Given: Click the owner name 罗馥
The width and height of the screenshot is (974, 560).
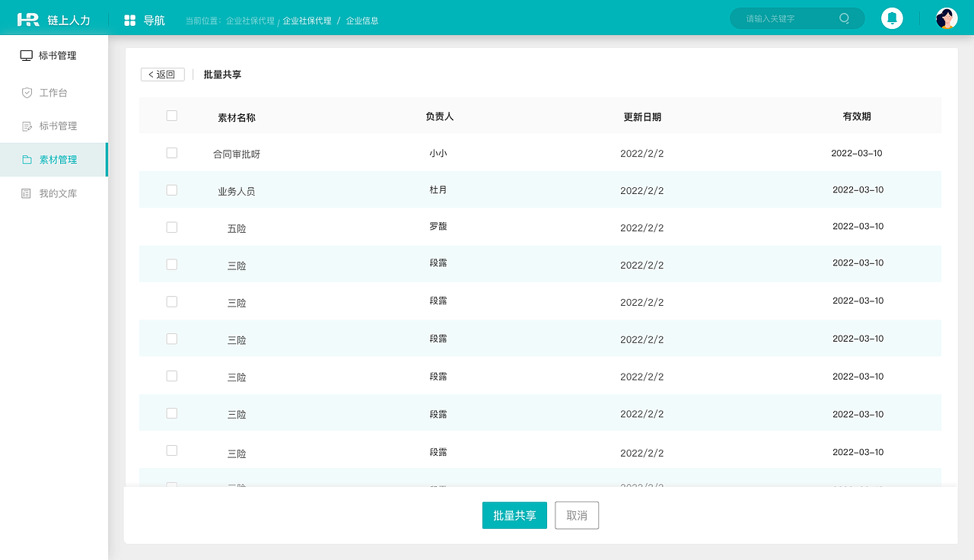Looking at the screenshot, I should [438, 226].
